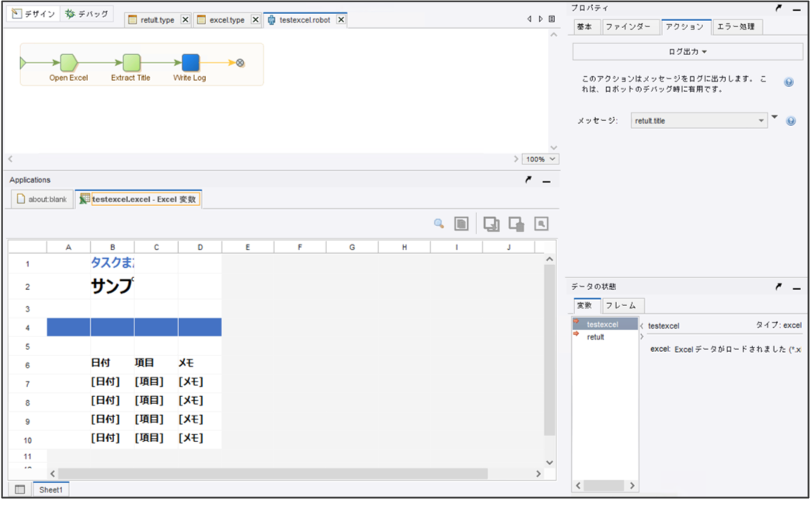Click the 項目 header cell in row 6
This screenshot has width=812, height=505.
pyautogui.click(x=156, y=363)
